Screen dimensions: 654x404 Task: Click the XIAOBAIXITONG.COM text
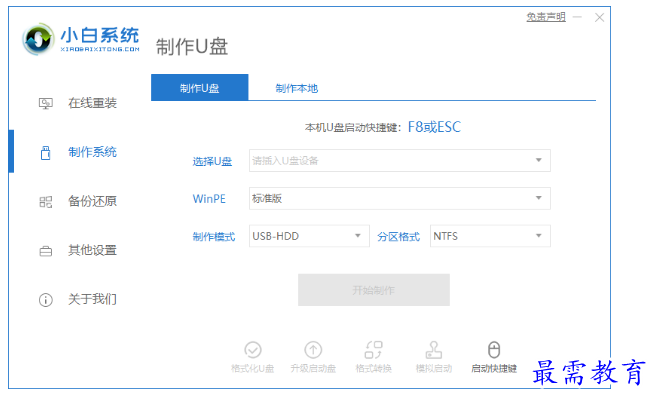click(100, 49)
